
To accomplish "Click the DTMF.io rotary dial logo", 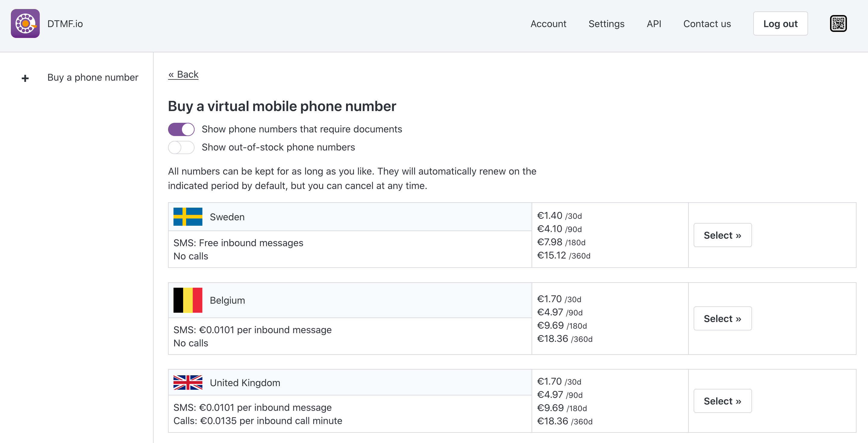I will click(x=25, y=23).
